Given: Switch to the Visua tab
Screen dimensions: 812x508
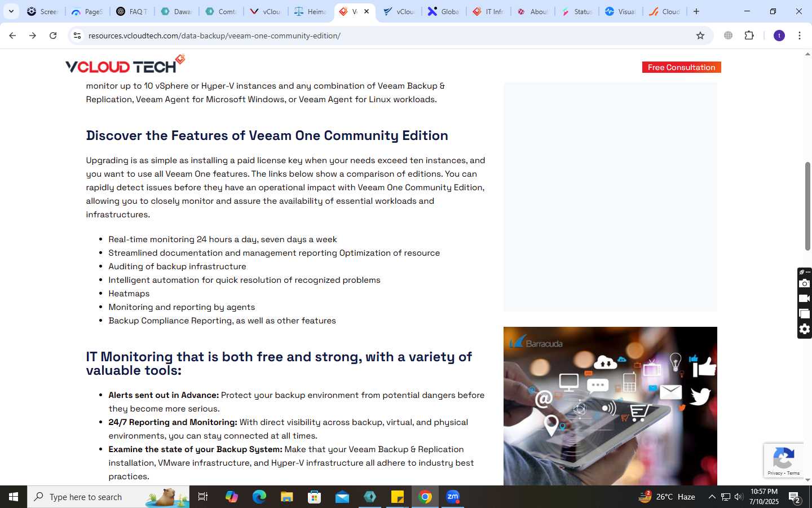Looking at the screenshot, I should (621, 11).
